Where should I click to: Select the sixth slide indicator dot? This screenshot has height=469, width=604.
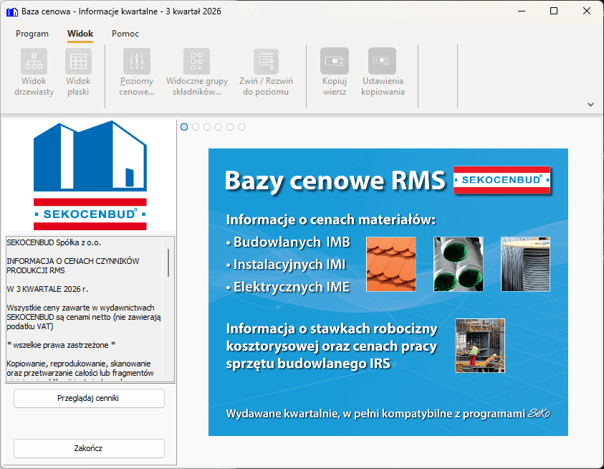point(241,127)
